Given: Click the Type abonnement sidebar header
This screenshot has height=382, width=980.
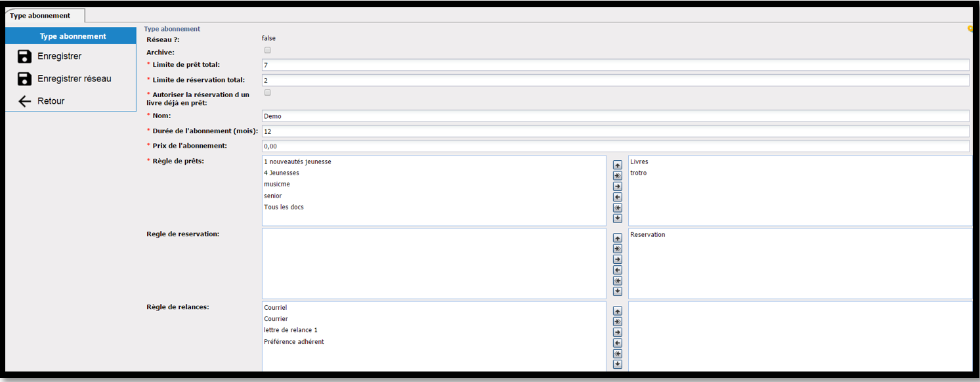Looking at the screenshot, I should 71,36.
